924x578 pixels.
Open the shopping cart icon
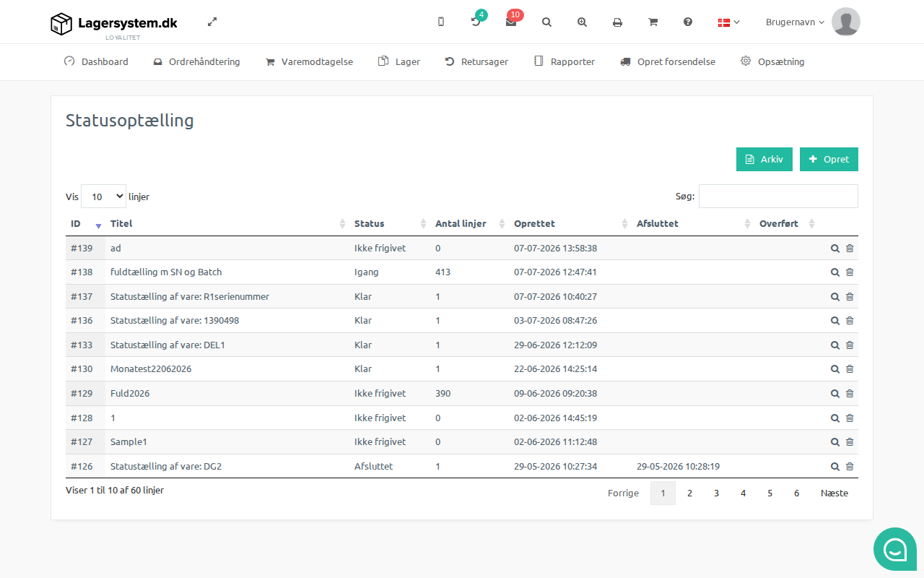coord(653,22)
